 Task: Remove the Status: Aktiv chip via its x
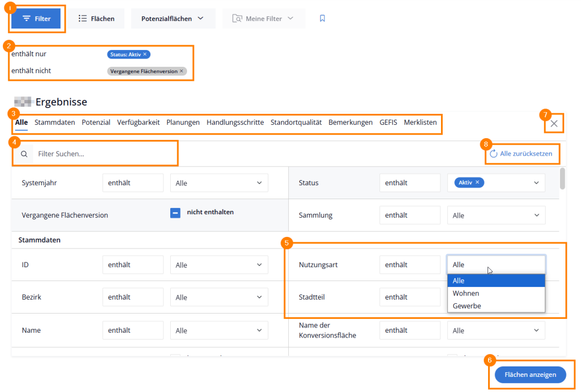(x=145, y=54)
